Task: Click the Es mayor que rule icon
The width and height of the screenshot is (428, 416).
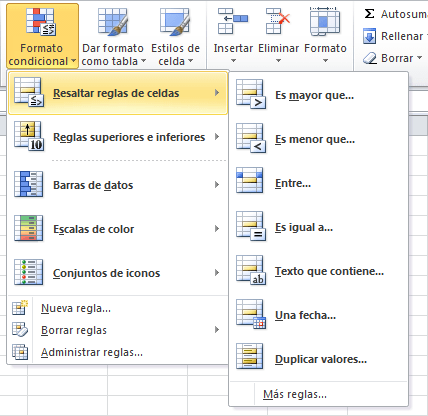Action: tap(251, 94)
